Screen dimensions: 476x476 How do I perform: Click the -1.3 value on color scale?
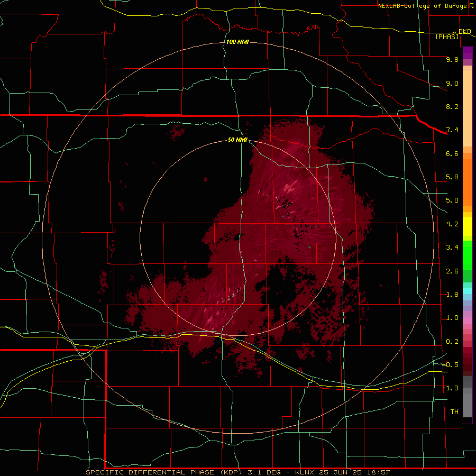[x=450, y=388]
